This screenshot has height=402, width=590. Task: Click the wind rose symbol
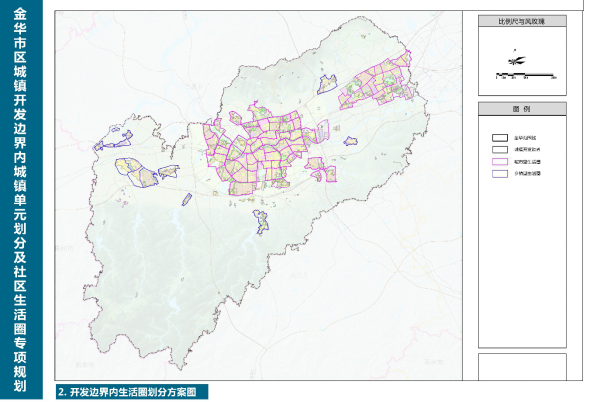516,59
